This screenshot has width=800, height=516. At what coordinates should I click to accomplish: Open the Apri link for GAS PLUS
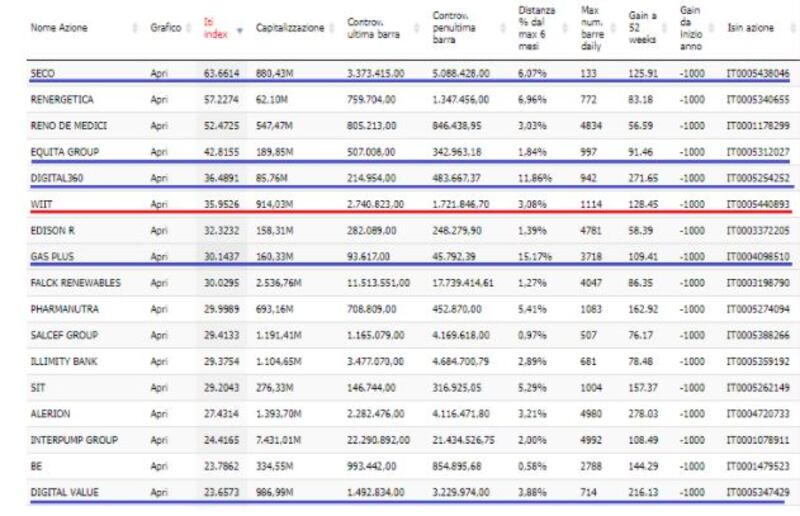click(x=159, y=257)
